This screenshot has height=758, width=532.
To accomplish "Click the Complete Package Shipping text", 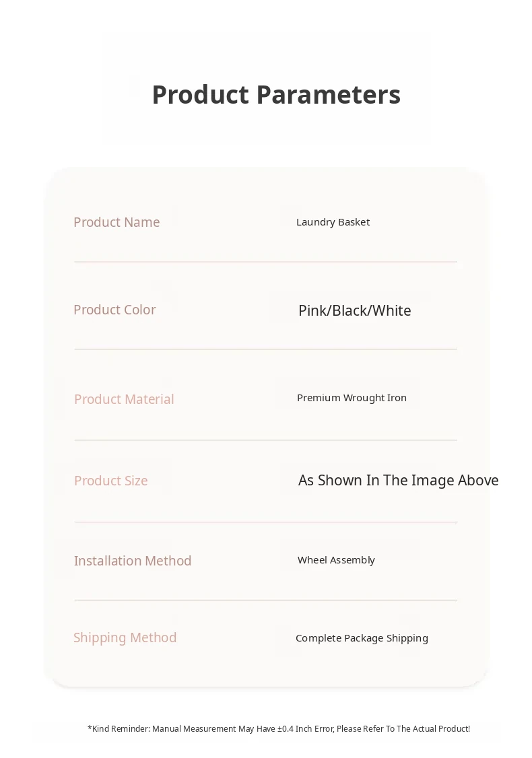I will (x=362, y=638).
